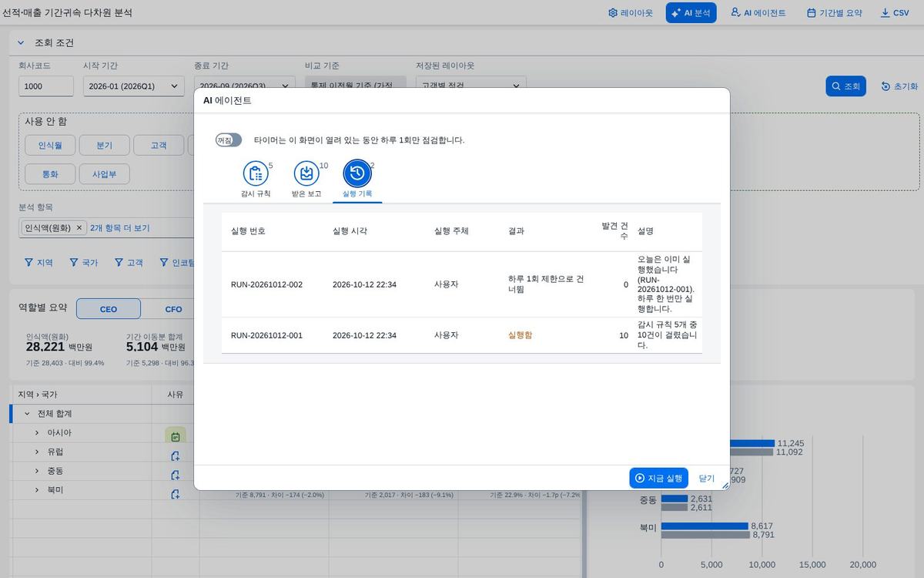Switch to the 감시 규칙 tab
The image size is (924, 578).
[x=256, y=180]
